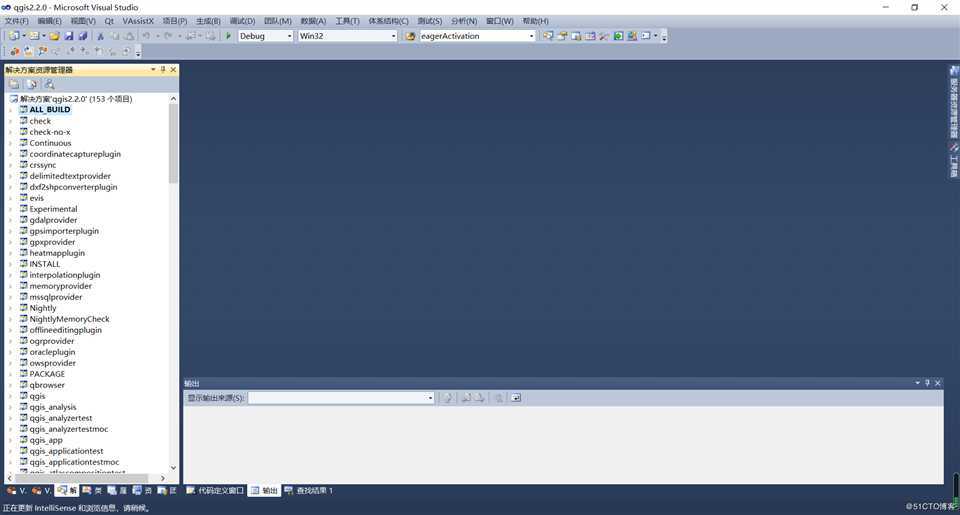Viewport: 960px width, 515px height.
Task: Open the Build (生成) menu
Action: (208, 21)
